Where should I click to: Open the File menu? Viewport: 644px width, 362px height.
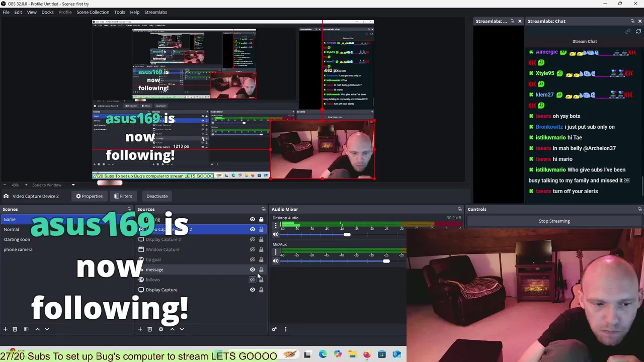coord(6,12)
